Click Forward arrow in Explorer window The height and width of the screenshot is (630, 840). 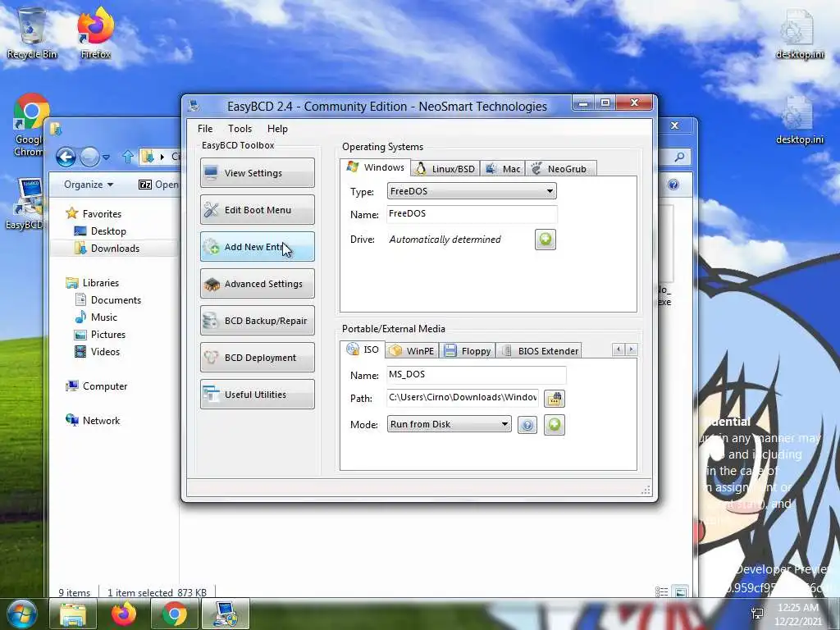pyautogui.click(x=89, y=157)
